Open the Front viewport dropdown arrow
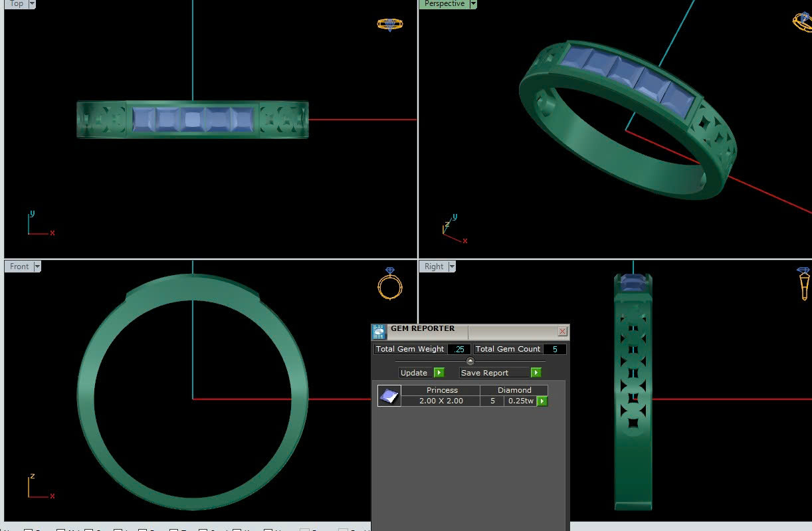The width and height of the screenshot is (812, 531). pyautogui.click(x=37, y=266)
